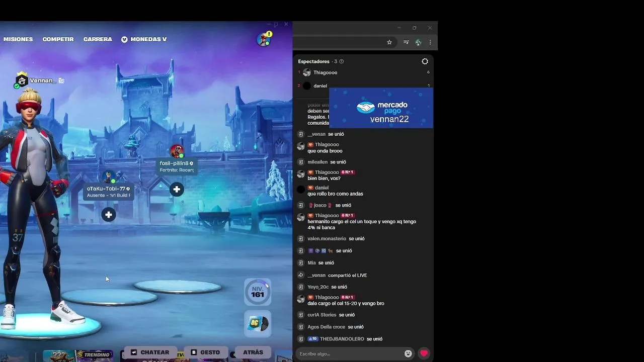
Task: Click '_venan compartió el LIVE' message
Action: tap(337, 276)
